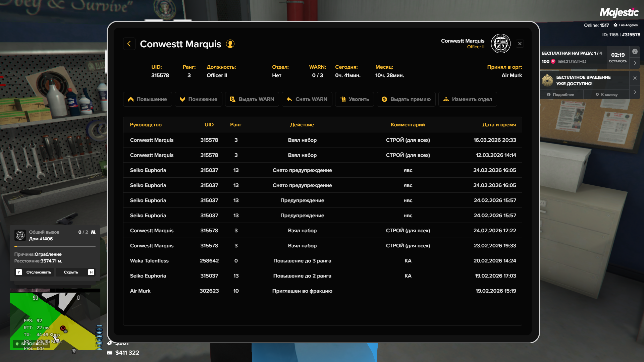Click the police department emblem avatar

[500, 44]
